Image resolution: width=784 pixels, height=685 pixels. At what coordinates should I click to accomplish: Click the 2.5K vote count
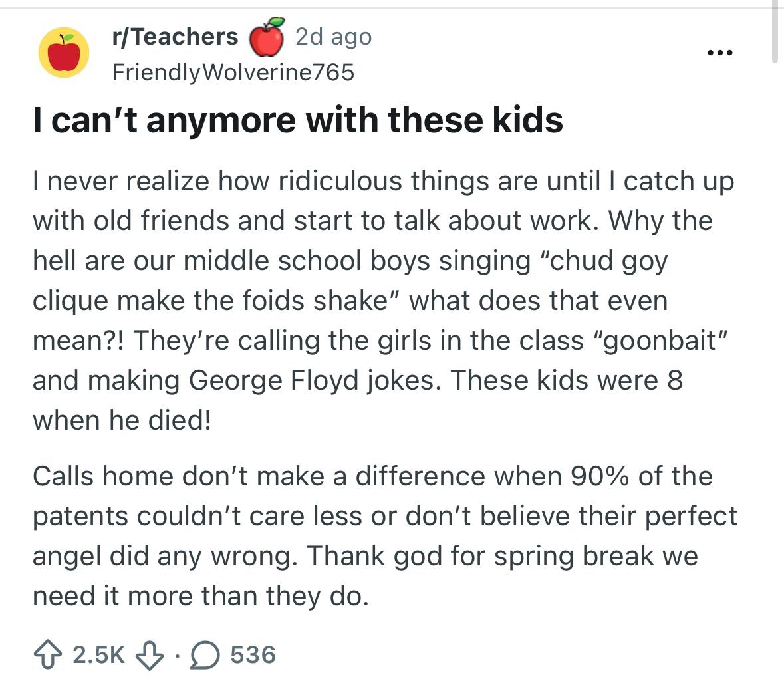coord(98,654)
